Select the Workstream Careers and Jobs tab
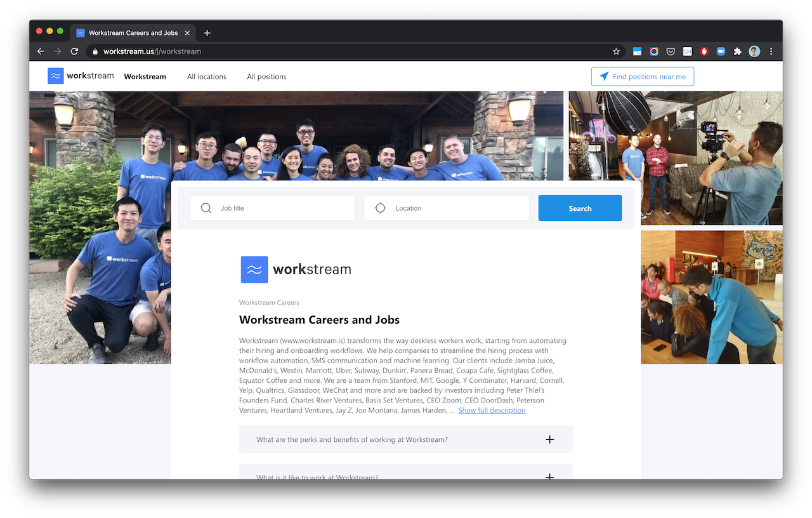This screenshot has width=812, height=518. [x=133, y=33]
